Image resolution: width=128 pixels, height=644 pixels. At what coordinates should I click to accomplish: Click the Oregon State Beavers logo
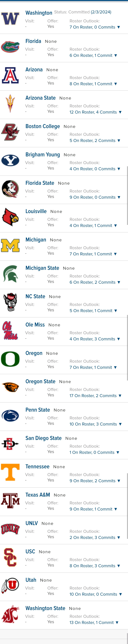click(x=10, y=387)
